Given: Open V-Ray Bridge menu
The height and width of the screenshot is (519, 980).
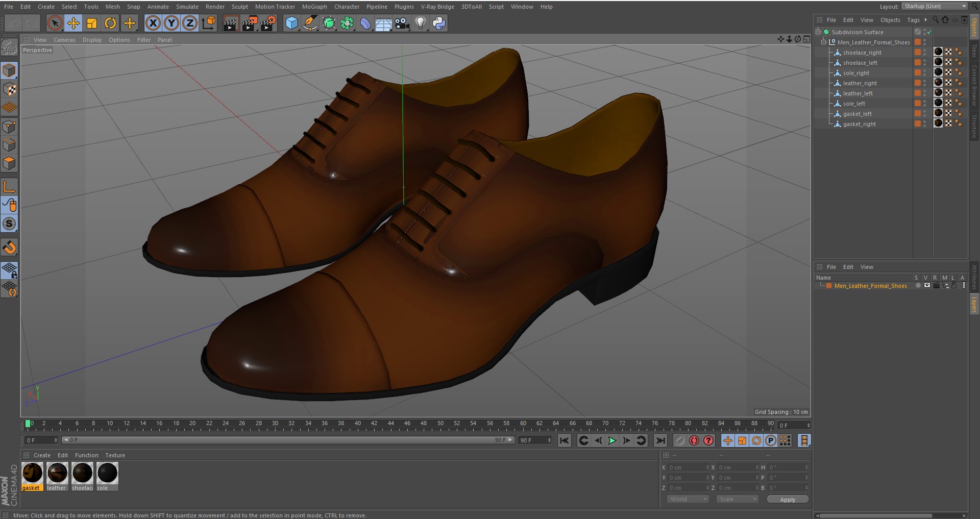Looking at the screenshot, I should click(437, 7).
